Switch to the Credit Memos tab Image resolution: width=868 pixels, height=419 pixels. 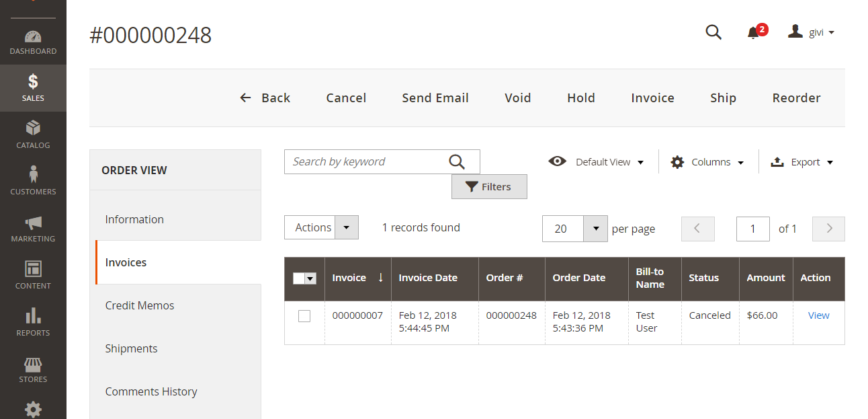(175, 305)
